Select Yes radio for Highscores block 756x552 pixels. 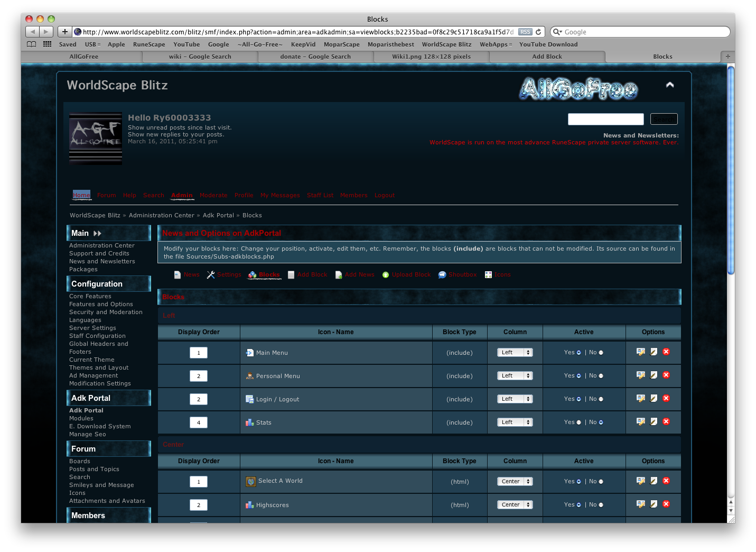point(578,505)
